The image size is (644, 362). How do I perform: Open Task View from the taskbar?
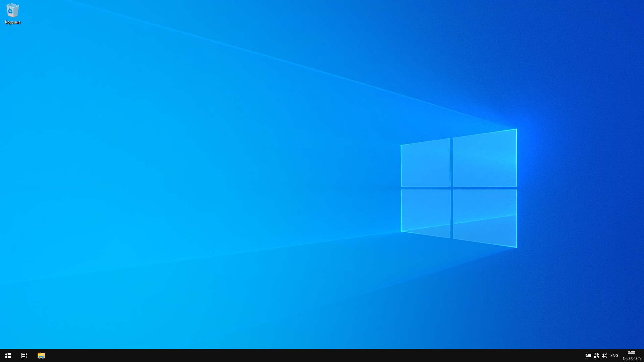24,356
